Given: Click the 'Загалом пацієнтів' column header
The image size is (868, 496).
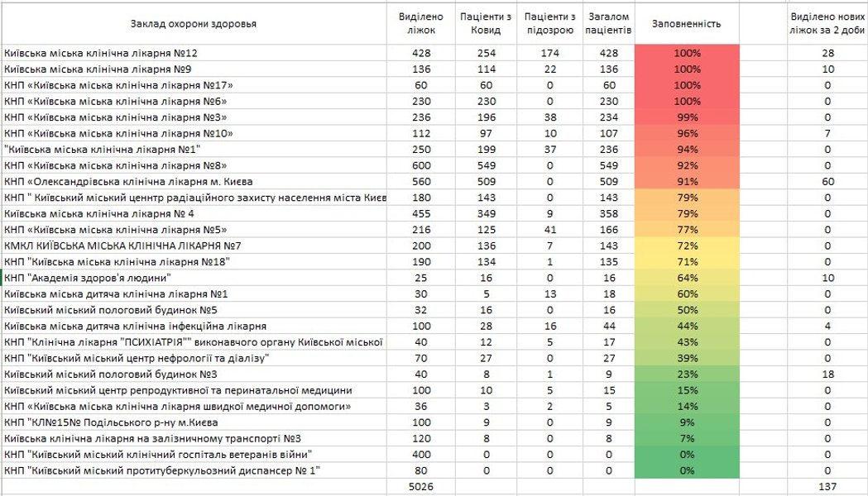Looking at the screenshot, I should (x=608, y=24).
